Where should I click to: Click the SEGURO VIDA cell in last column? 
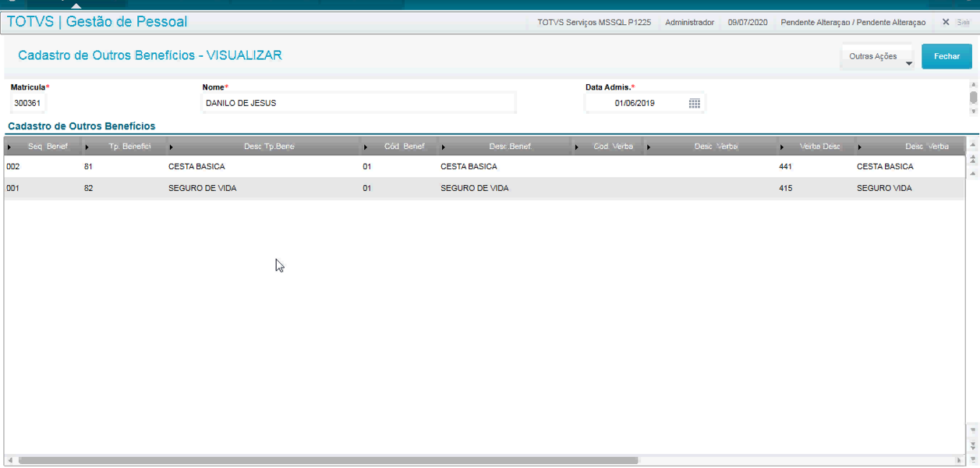(x=884, y=189)
